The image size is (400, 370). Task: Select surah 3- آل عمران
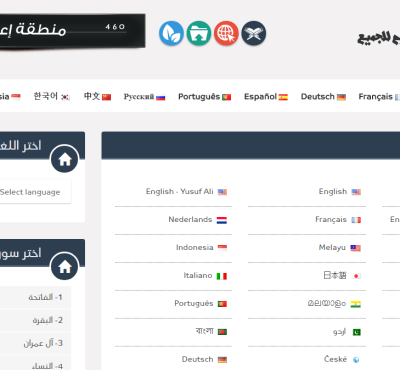(35, 343)
